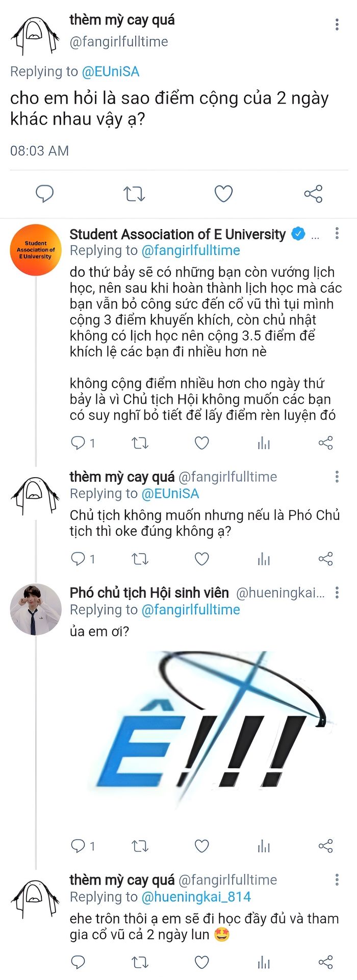
Task: Like the 'ủa em ơi?' reply
Action: tap(202, 846)
